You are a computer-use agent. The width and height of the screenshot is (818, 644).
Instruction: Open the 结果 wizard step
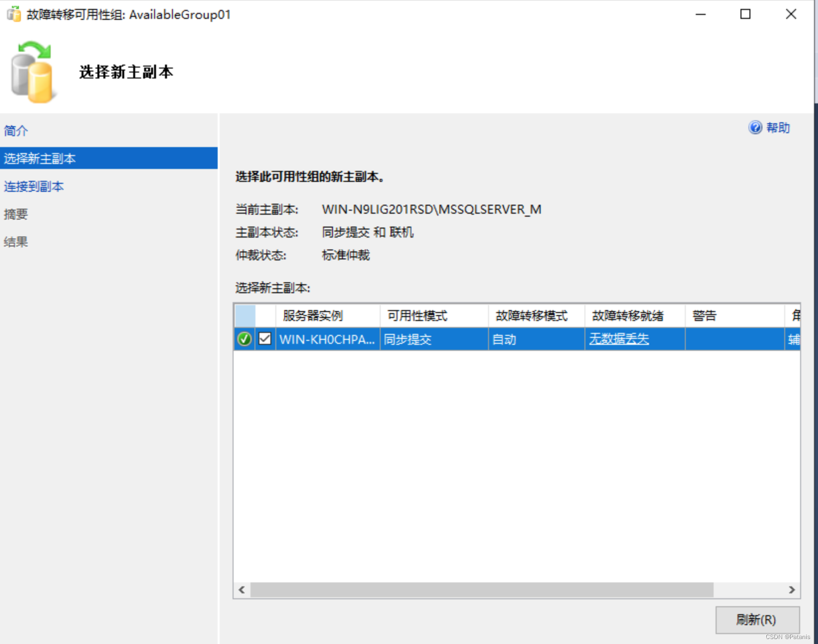(16, 242)
